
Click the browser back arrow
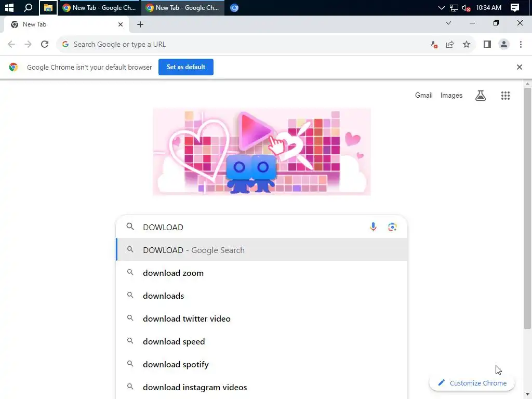point(11,45)
